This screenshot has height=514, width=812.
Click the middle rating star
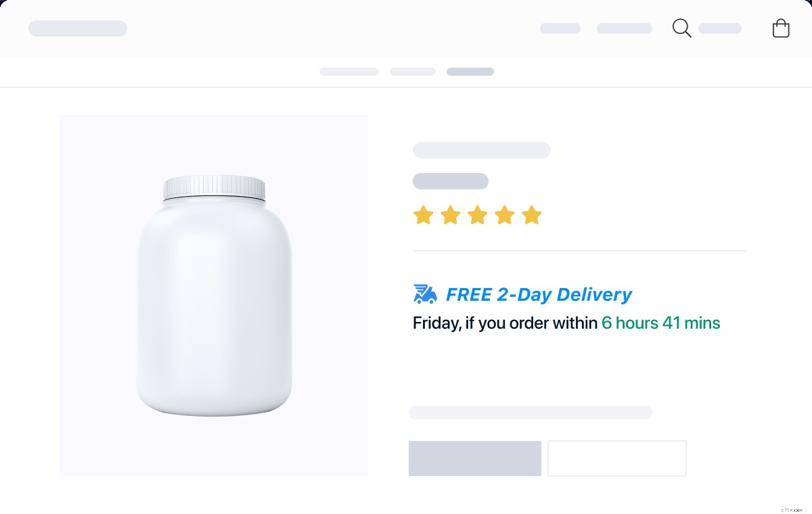point(478,215)
